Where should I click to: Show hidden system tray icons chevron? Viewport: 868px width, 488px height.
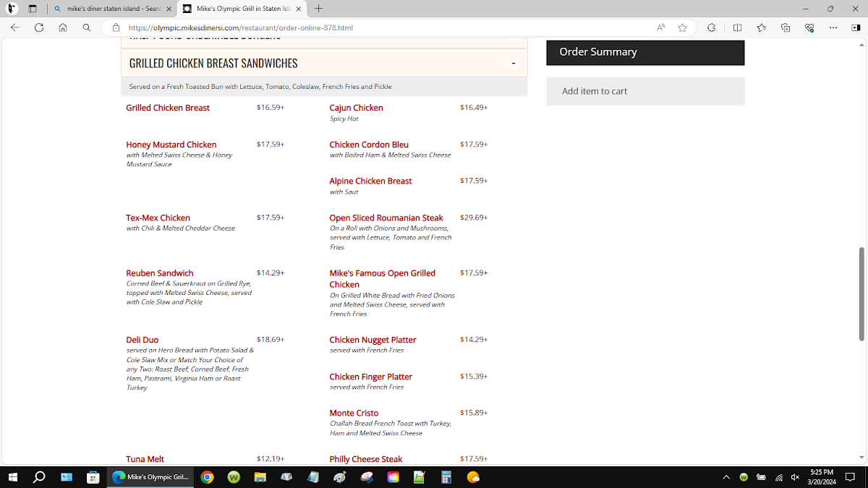click(x=726, y=477)
